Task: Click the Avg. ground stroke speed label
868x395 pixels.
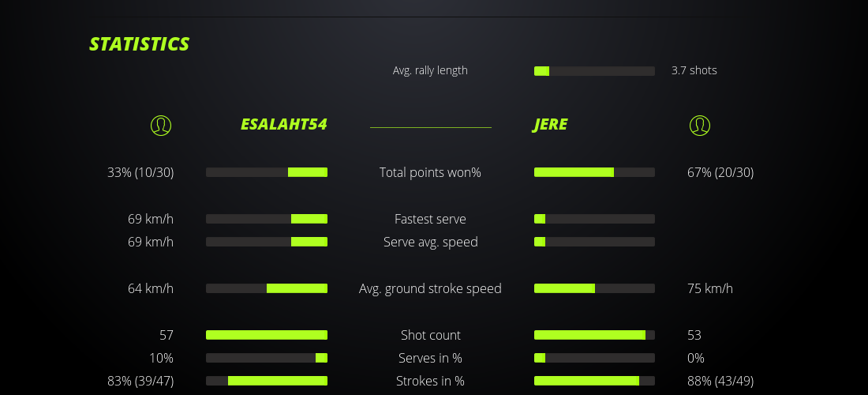Action: [x=430, y=288]
